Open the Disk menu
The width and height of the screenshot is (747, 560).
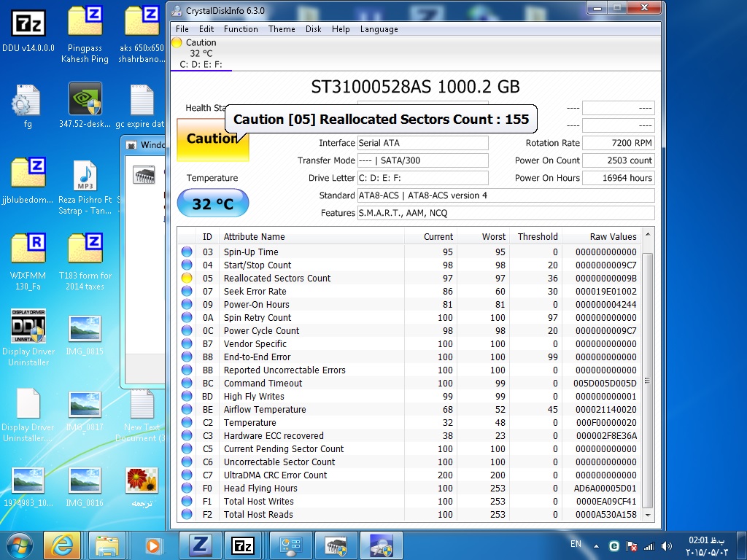click(313, 29)
